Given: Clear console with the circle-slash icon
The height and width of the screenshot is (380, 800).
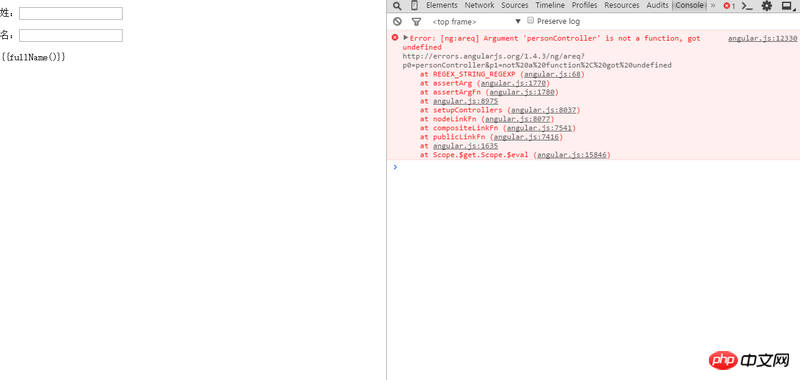Looking at the screenshot, I should 397,21.
